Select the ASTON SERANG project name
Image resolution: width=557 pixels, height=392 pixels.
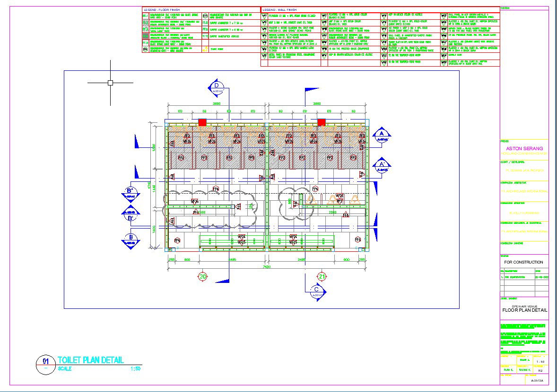524,148
